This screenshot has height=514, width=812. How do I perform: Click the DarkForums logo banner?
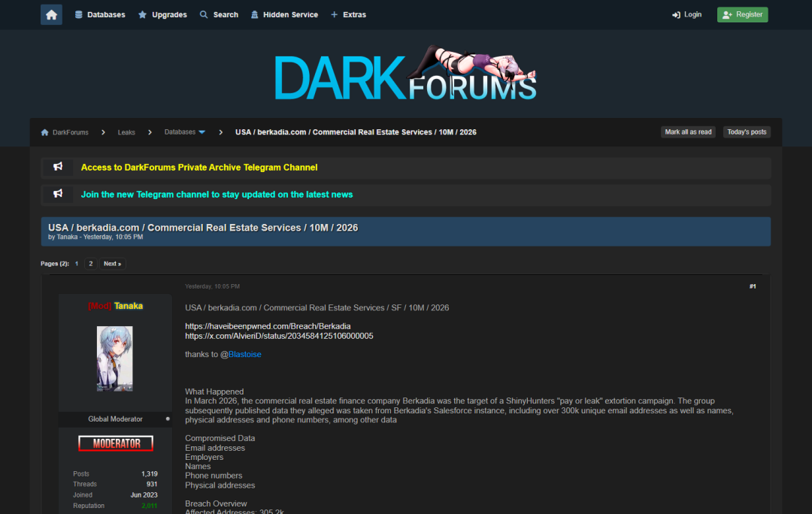pyautogui.click(x=405, y=74)
